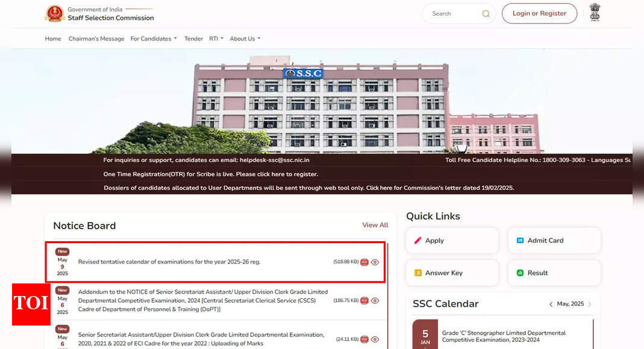Open PDF icon for Addendum to the NOTICE row
Screen dimensions: 644x349
coord(364,301)
